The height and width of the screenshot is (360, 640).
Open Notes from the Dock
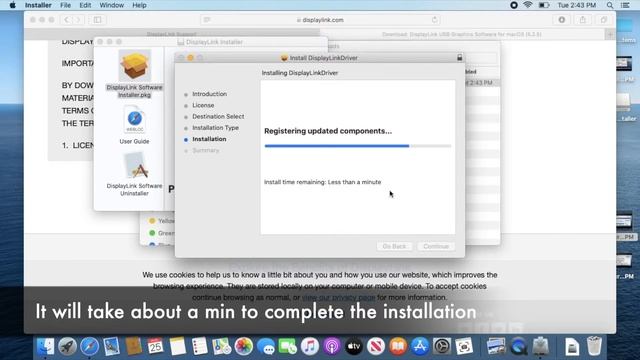[178, 347]
